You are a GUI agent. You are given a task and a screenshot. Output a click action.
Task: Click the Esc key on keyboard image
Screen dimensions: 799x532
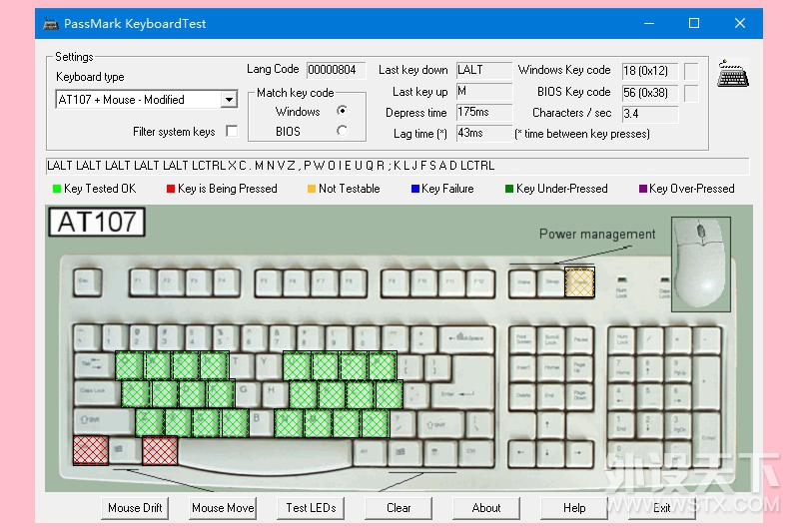[x=87, y=282]
